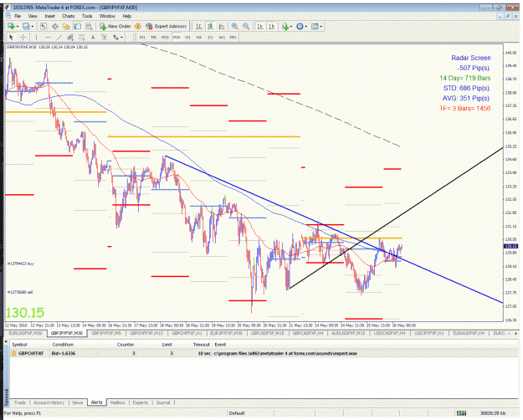Open the Trade tab in Terminal
This screenshot has width=523, height=420.
pos(20,402)
